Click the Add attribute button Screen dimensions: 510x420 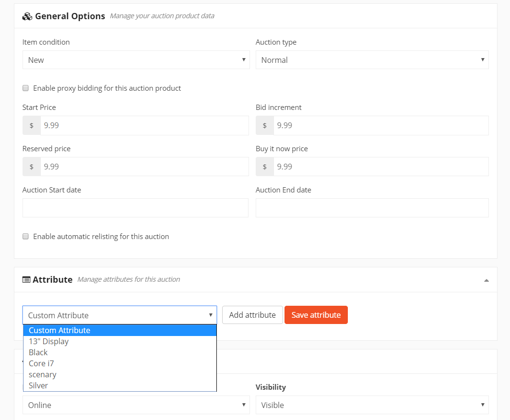pos(252,315)
